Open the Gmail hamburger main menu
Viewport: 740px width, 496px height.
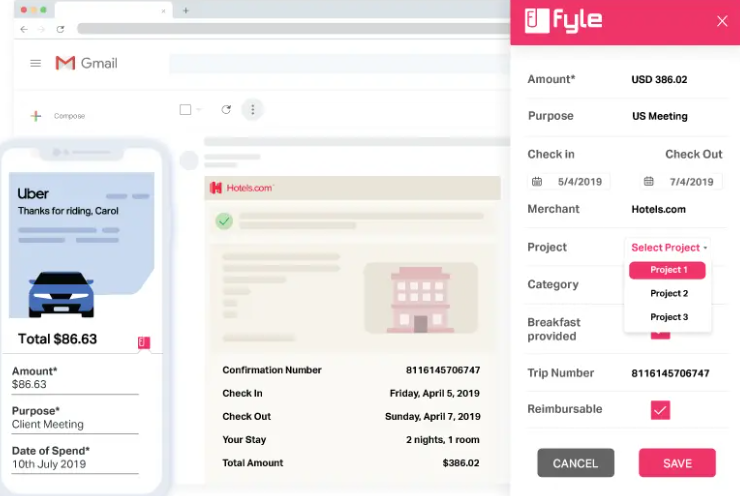pos(35,63)
